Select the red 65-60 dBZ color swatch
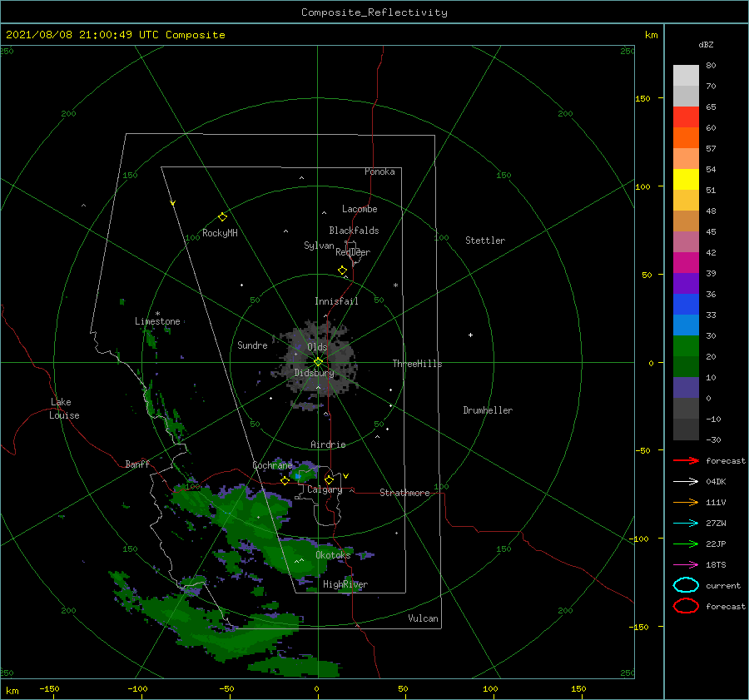 coord(686,117)
